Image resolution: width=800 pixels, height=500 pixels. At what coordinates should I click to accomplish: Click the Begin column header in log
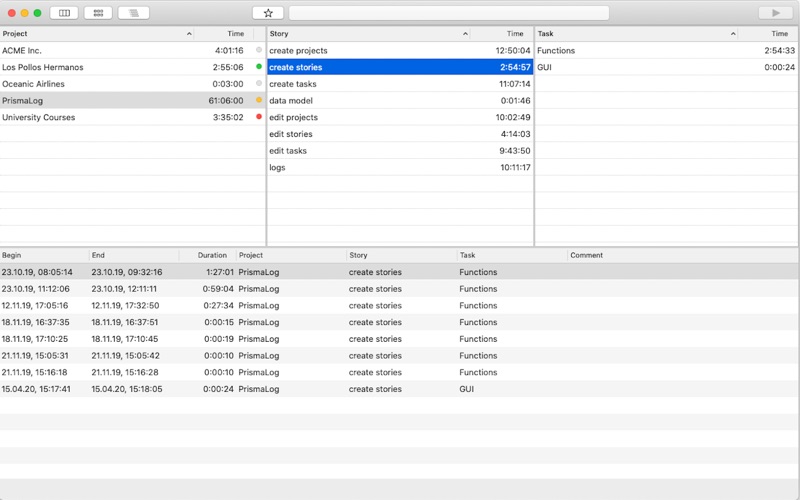pyautogui.click(x=44, y=255)
